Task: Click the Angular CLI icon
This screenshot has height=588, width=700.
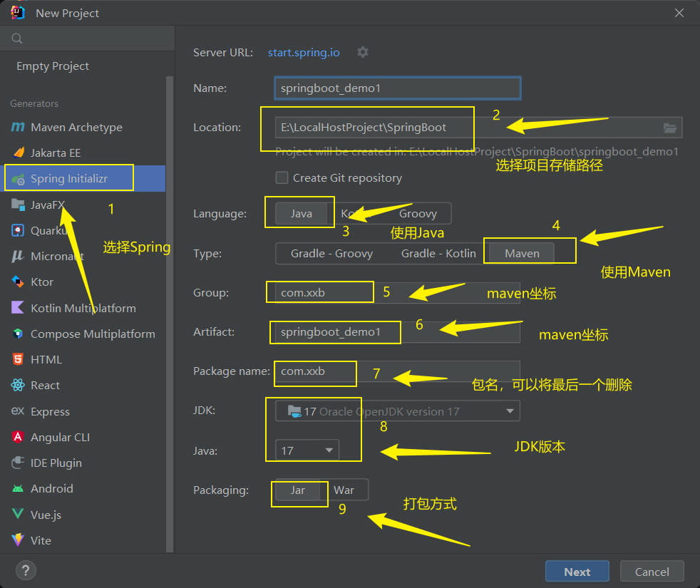Action: [x=18, y=437]
